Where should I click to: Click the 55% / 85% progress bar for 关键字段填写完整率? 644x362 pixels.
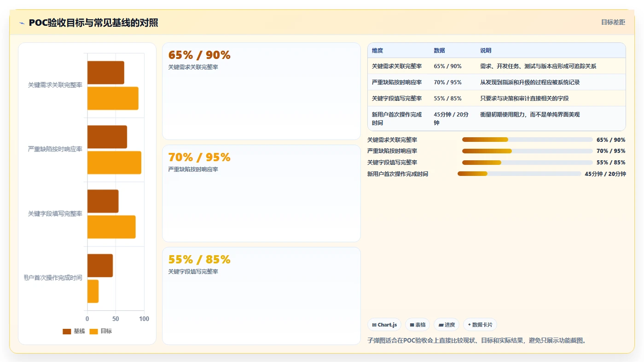(x=528, y=162)
